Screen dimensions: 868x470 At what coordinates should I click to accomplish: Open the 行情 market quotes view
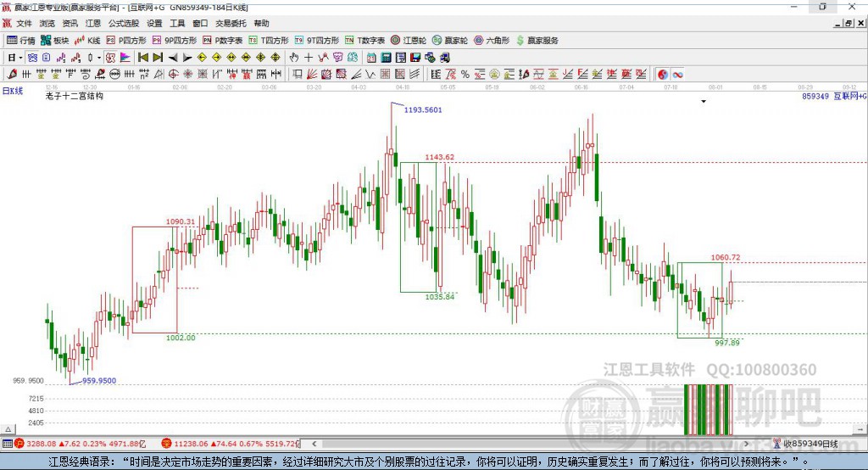point(21,41)
